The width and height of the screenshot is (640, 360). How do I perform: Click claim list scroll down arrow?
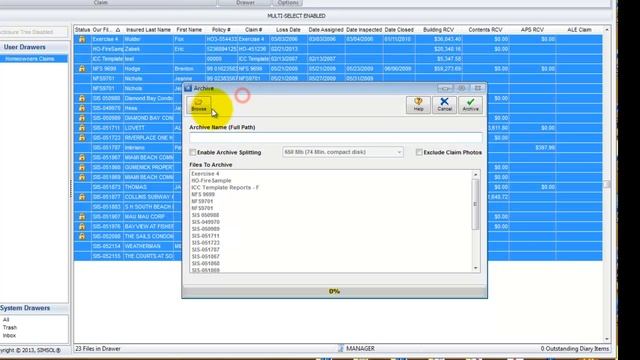tap(607, 339)
